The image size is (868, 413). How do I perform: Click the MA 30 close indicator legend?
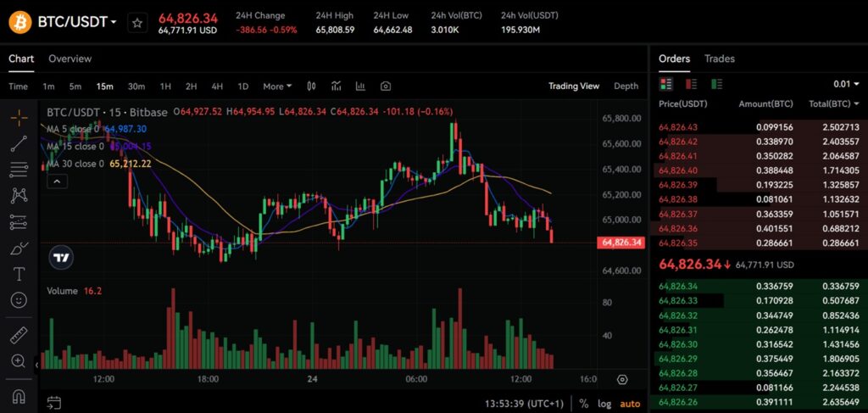(98, 164)
